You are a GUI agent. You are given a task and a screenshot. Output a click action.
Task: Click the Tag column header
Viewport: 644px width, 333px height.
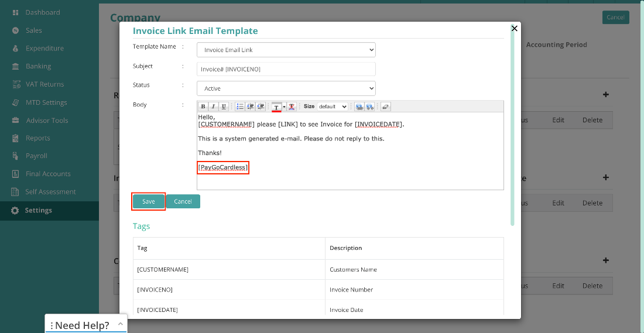tap(229, 248)
